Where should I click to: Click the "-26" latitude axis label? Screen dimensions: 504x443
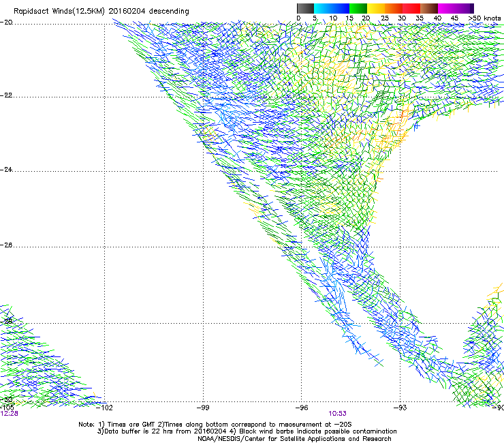point(6,245)
